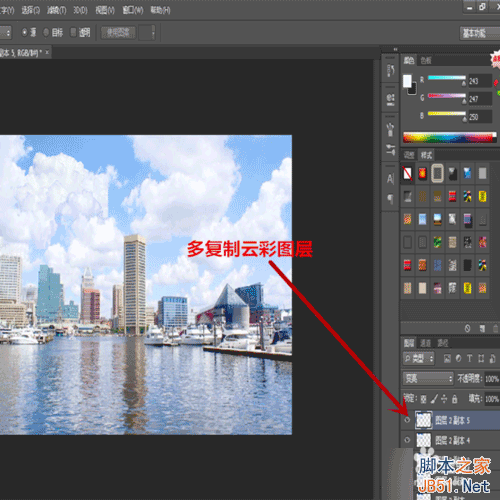Open the 窗口(W) menu
The height and width of the screenshot is (500, 500).
tap(133, 11)
